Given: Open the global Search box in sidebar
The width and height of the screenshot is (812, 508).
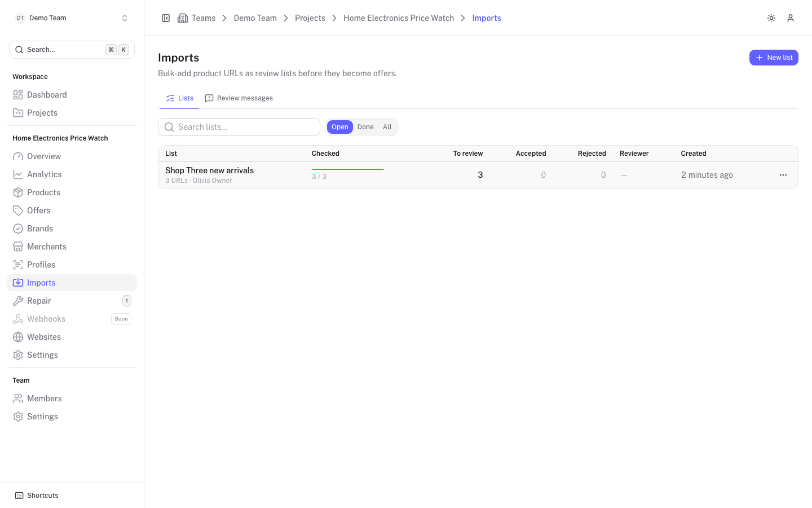Looking at the screenshot, I should point(72,50).
